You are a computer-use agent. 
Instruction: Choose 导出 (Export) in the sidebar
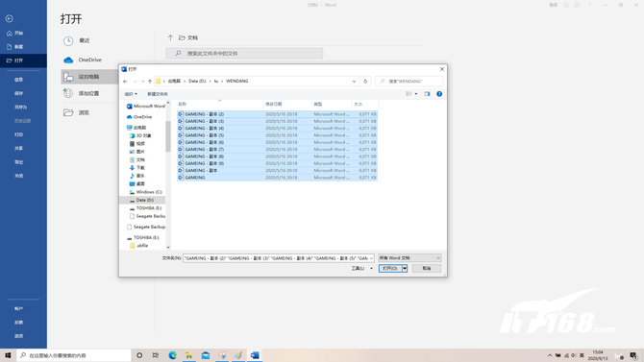[18, 162]
